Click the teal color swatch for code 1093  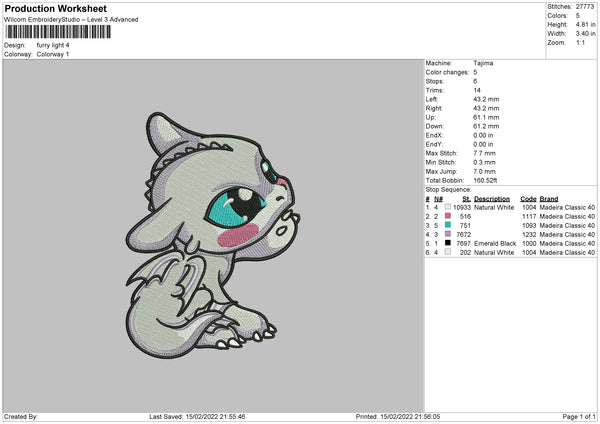tap(448, 225)
